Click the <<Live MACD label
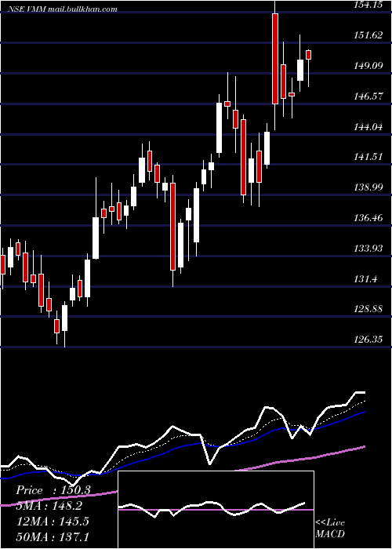Image resolution: width=392 pixels, height=549 pixels. (330, 528)
